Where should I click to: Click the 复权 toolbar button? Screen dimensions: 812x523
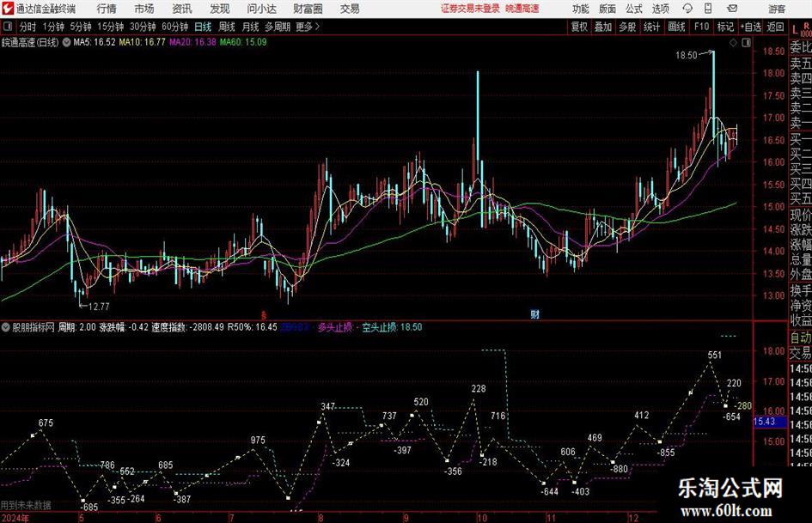coord(579,27)
